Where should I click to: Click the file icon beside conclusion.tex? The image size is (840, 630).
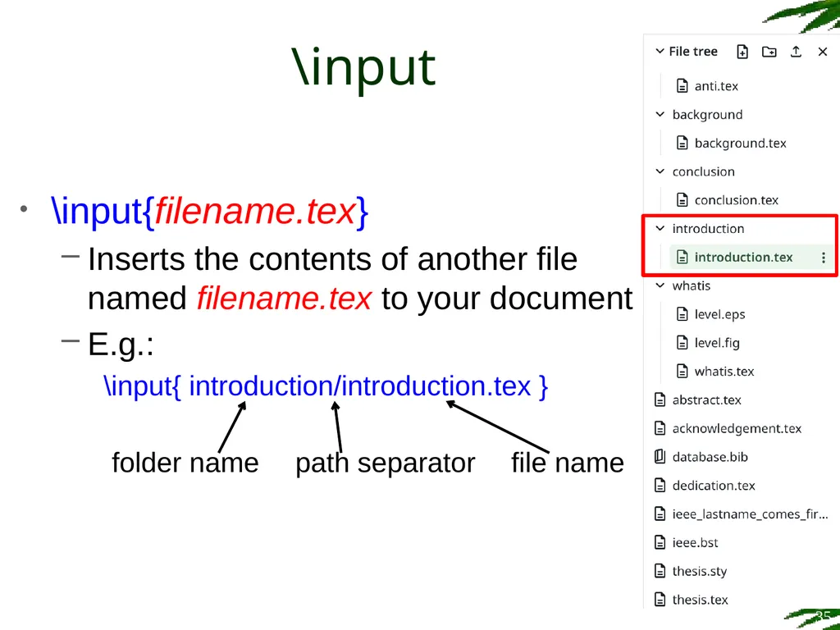(682, 200)
